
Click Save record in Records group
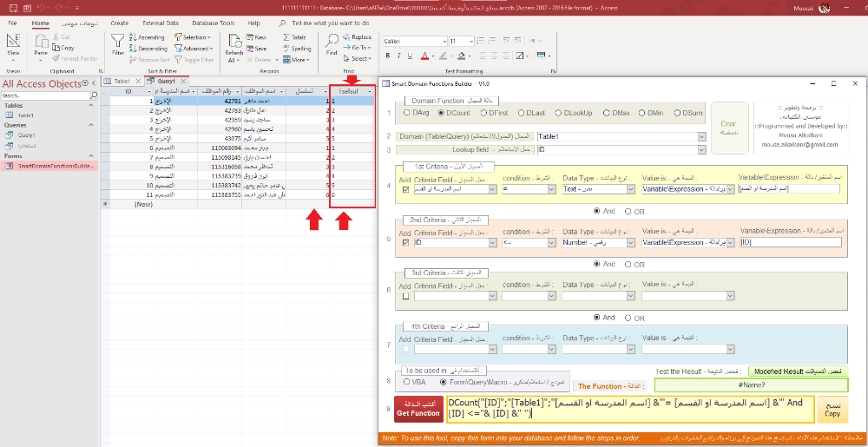click(256, 48)
